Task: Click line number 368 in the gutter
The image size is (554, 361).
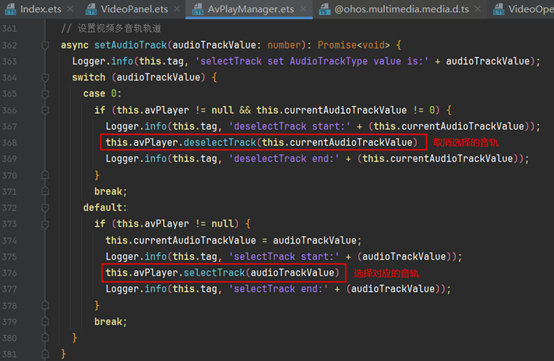Action: coord(10,143)
